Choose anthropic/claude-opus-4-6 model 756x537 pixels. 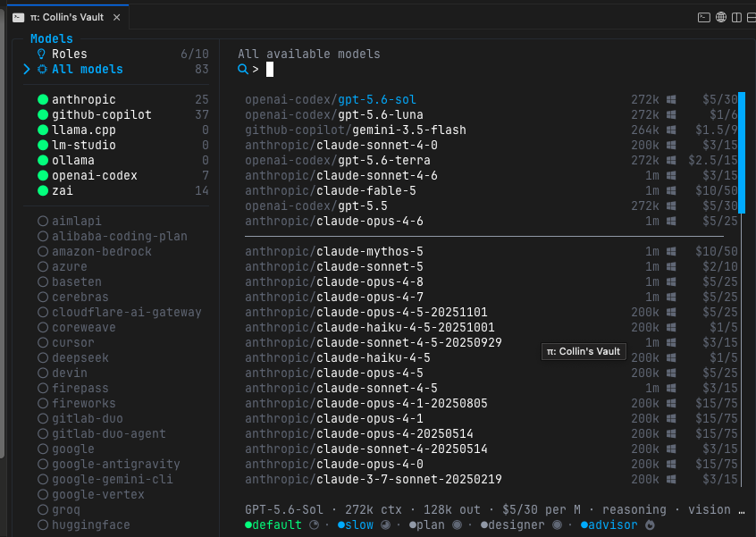click(x=491, y=222)
